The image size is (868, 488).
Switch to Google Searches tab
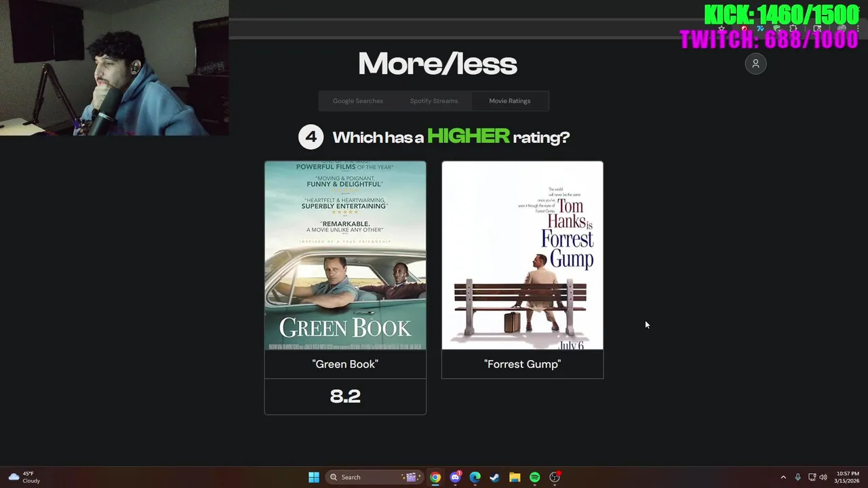pyautogui.click(x=357, y=101)
